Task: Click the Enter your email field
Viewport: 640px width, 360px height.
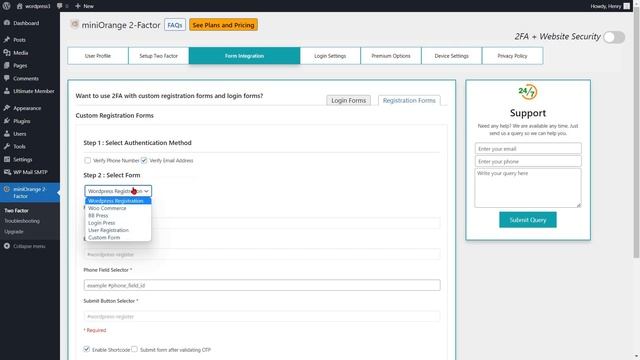Action: pyautogui.click(x=528, y=149)
